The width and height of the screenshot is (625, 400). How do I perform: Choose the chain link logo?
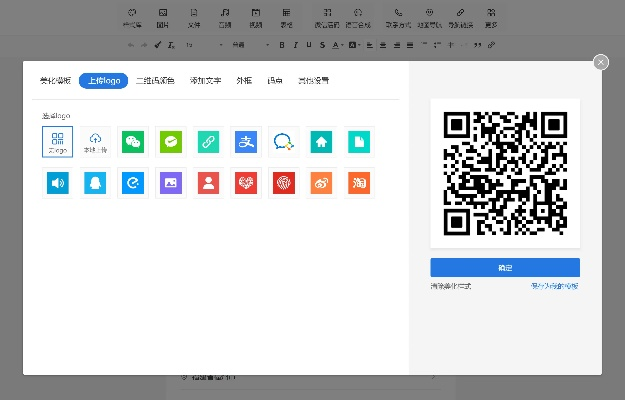208,142
